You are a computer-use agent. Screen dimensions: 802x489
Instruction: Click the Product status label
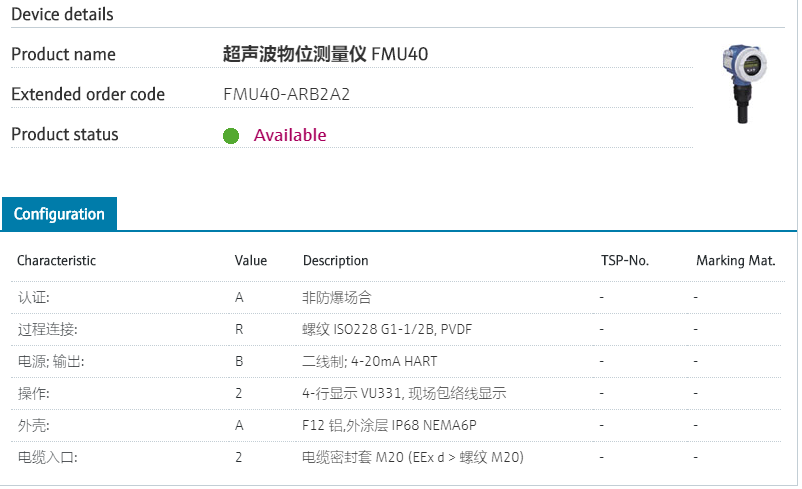pyautogui.click(x=64, y=135)
